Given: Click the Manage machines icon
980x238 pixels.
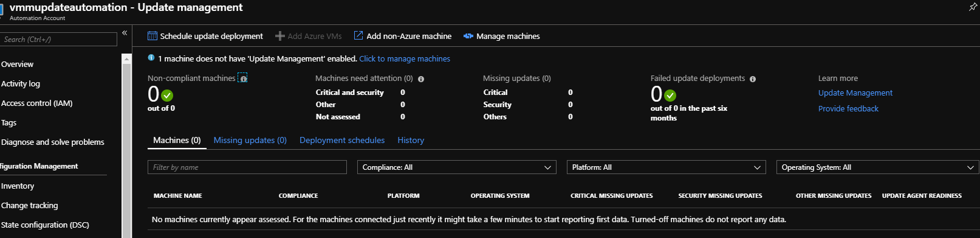Looking at the screenshot, I should pyautogui.click(x=468, y=36).
